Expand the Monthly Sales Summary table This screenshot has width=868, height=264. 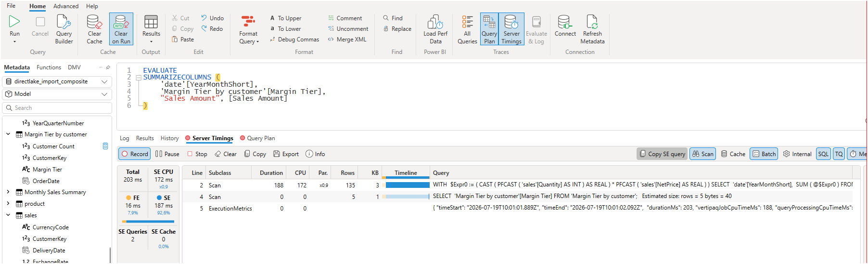click(x=8, y=192)
